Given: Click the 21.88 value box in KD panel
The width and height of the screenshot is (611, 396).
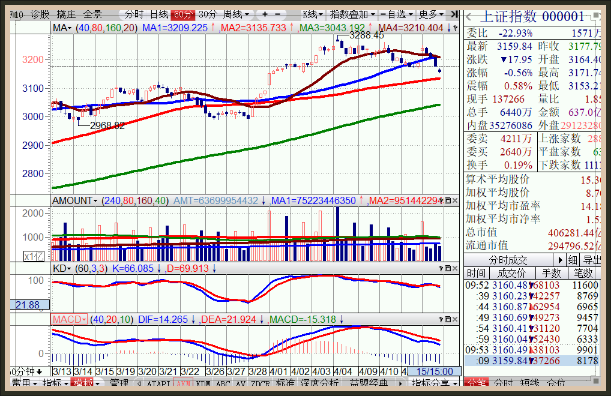Looking at the screenshot, I should coord(30,305).
